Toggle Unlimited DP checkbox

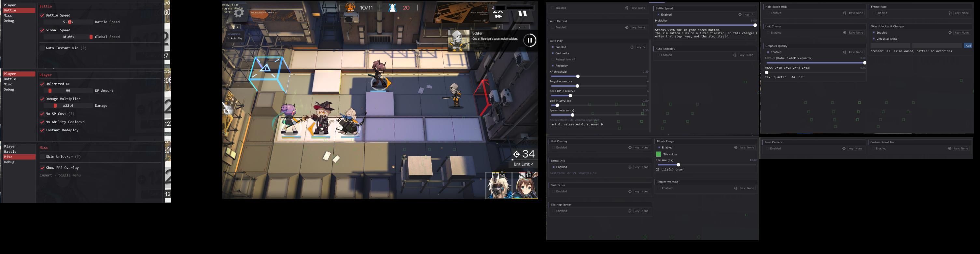click(x=42, y=84)
